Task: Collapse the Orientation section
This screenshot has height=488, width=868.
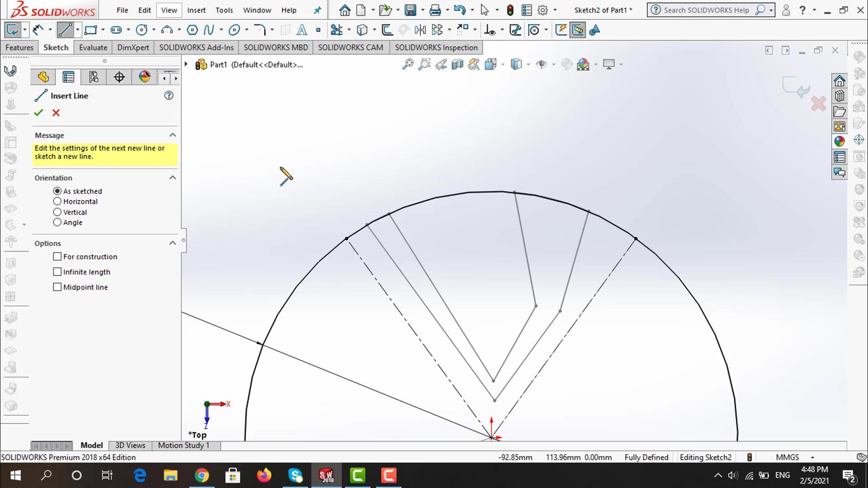Action: coord(172,178)
